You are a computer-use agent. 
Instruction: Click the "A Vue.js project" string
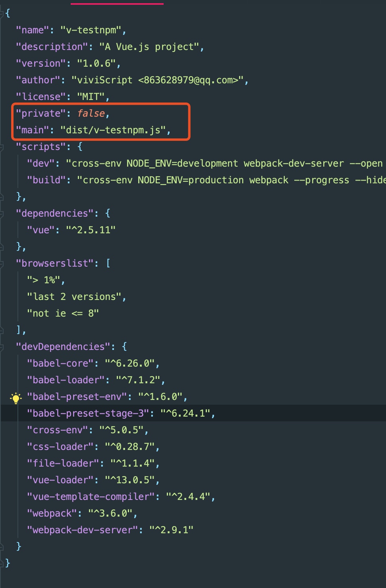tap(149, 47)
